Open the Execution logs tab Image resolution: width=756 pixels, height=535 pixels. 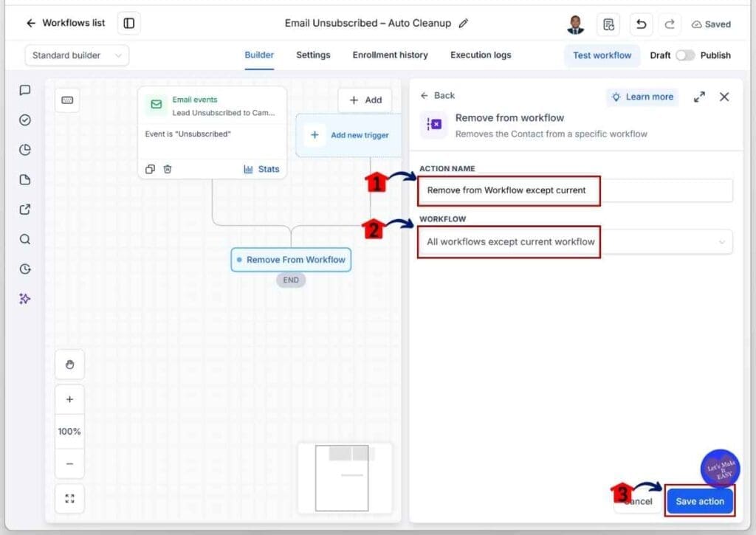point(481,55)
